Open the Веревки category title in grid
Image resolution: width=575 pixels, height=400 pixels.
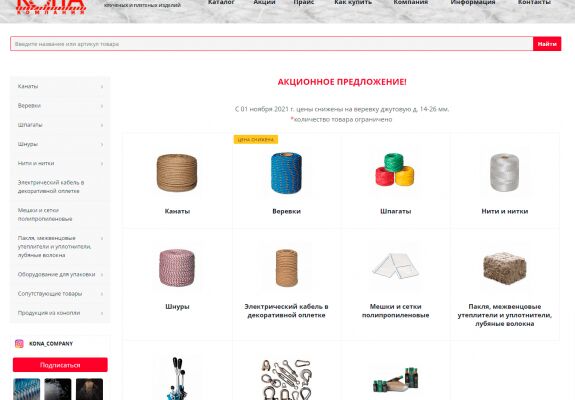point(286,211)
